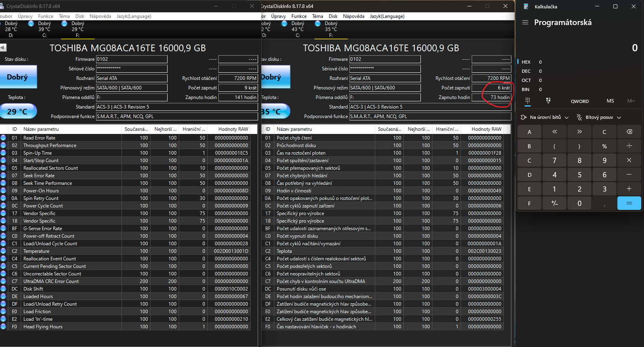
Task: Expand the 'Na úrovni bitů' dropdown
Action: (544, 117)
